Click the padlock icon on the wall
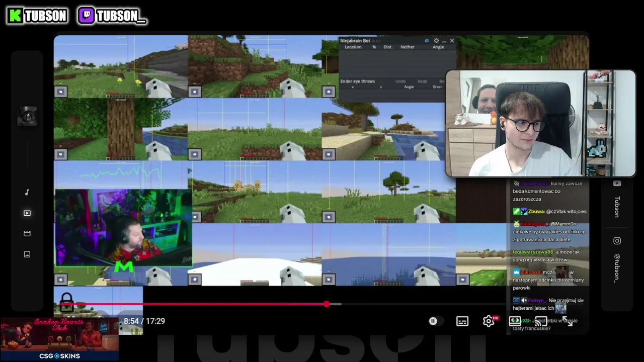 pyautogui.click(x=66, y=302)
